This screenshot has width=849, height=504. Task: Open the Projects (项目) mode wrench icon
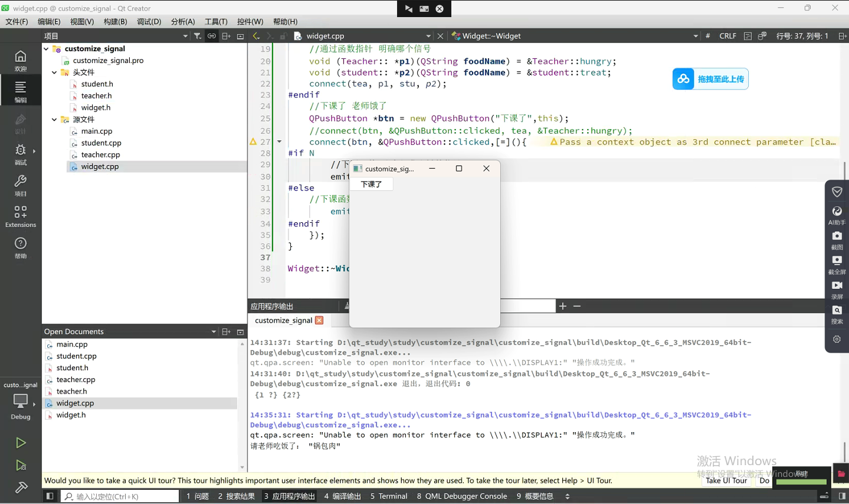tap(21, 185)
